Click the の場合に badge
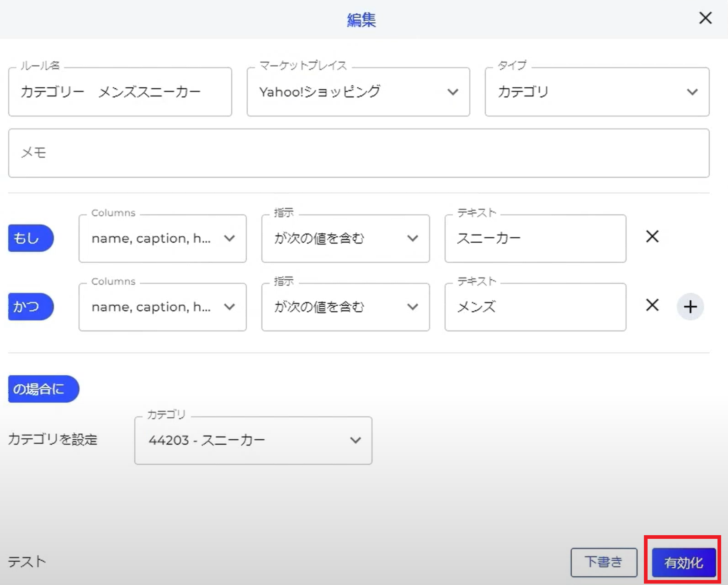Viewport: 728px width, 585px height. point(43,389)
